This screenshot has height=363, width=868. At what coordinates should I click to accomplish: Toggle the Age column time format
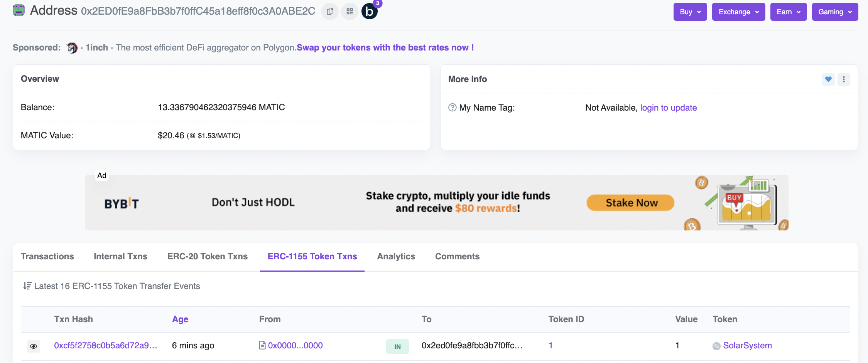[180, 319]
